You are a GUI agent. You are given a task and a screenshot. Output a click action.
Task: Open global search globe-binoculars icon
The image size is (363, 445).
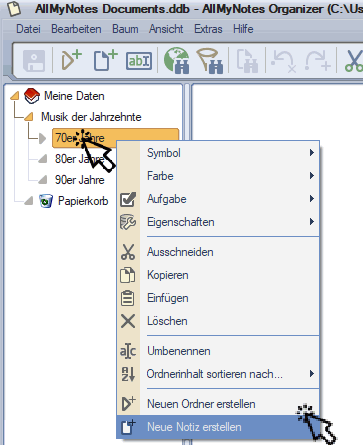(x=177, y=60)
